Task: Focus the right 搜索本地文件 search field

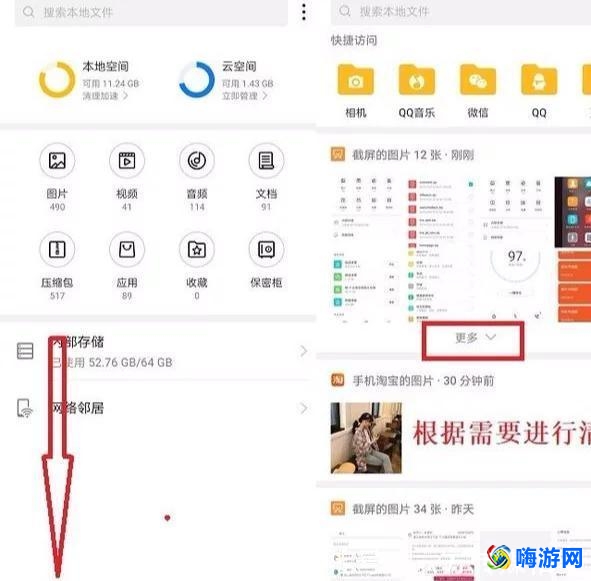Action: coord(461,12)
